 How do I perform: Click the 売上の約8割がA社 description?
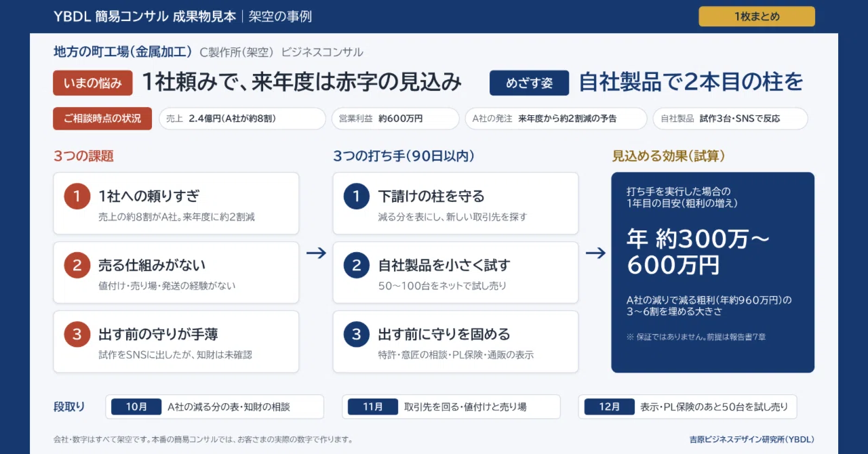pos(176,217)
